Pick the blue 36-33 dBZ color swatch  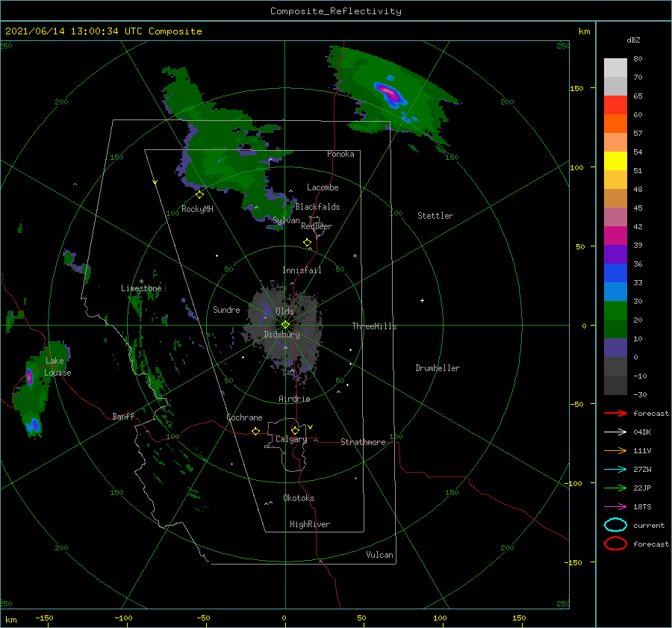615,273
